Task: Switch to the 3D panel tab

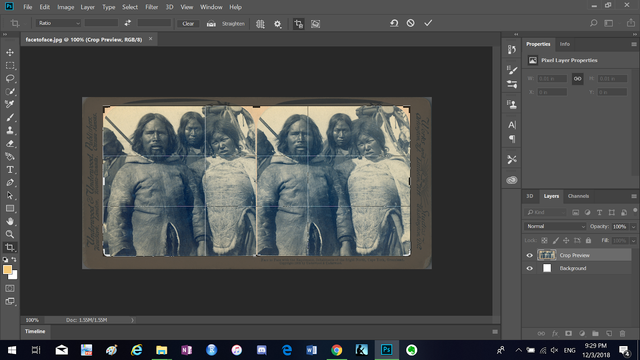Action: 529,196
